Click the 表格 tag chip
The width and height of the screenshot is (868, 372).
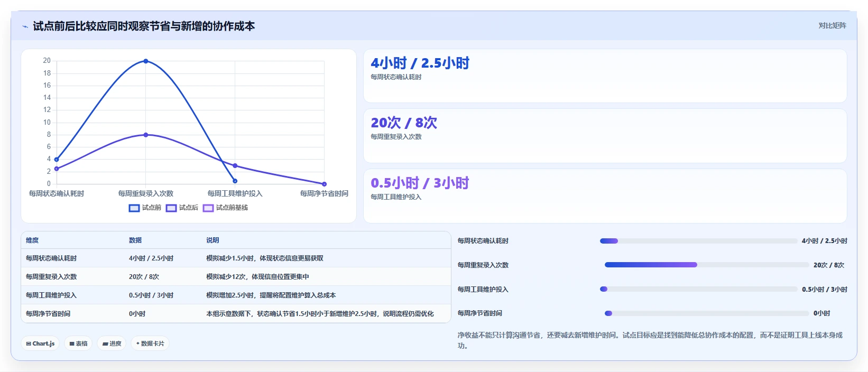[x=78, y=343]
